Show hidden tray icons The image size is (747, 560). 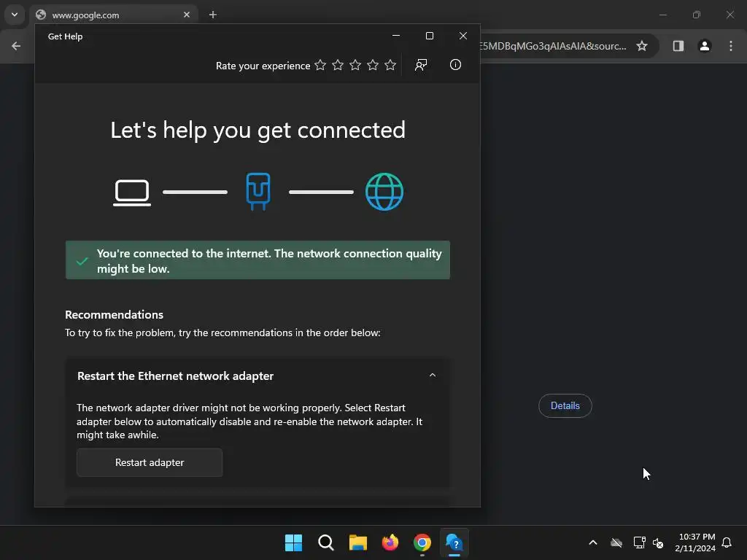tap(593, 542)
